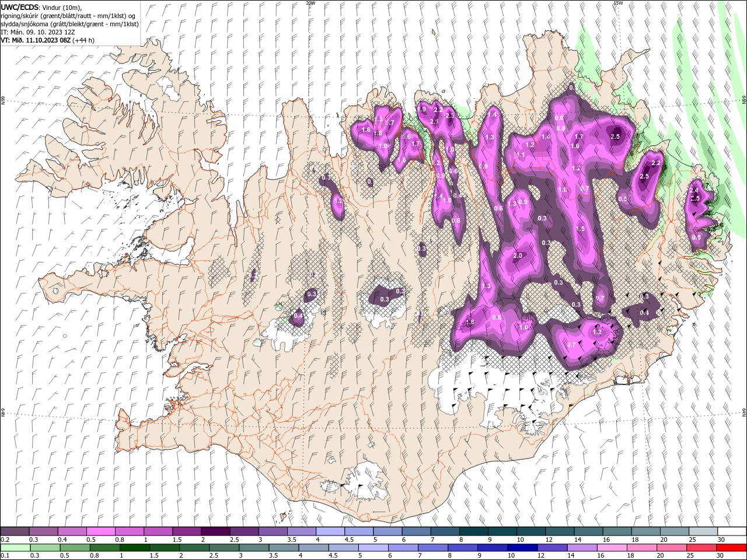The height and width of the screenshot is (560, 747).
Task: Click the 'rigning/skúrir' description line in header
Action: pos(67,15)
